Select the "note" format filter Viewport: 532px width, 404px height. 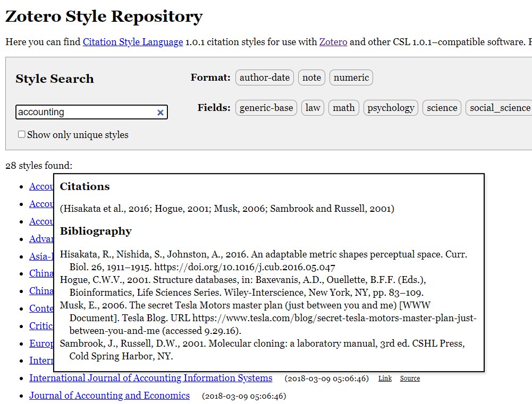click(x=311, y=77)
